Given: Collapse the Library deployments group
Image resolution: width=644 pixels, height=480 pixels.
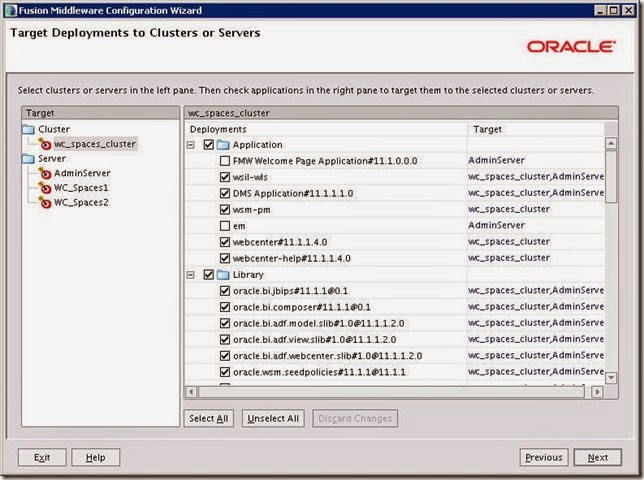Looking at the screenshot, I should 191,275.
